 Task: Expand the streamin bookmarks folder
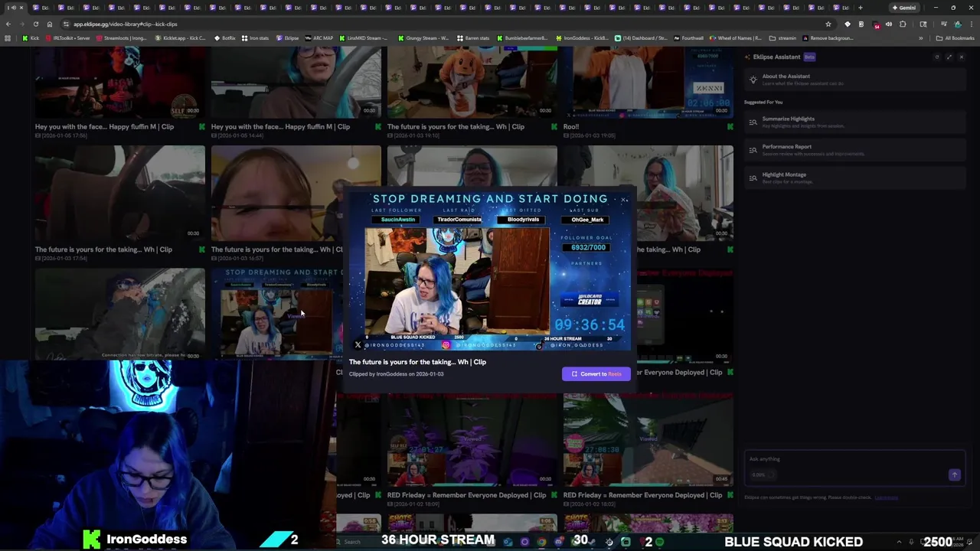[x=783, y=37]
